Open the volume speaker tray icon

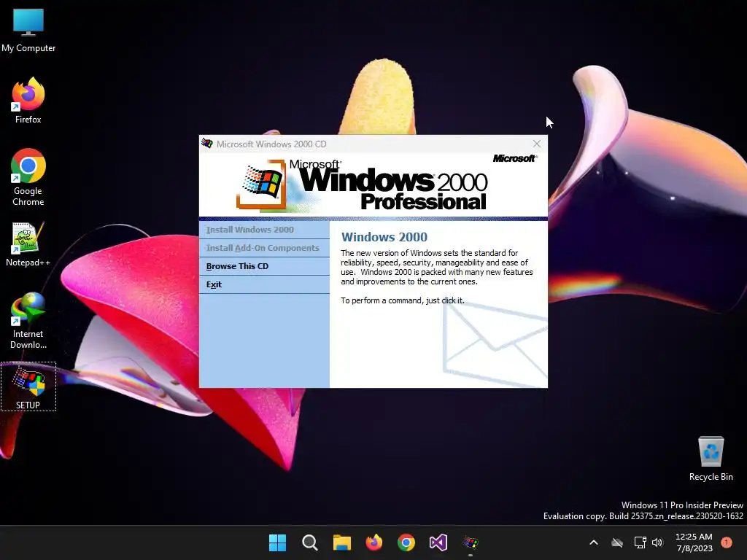(x=657, y=542)
